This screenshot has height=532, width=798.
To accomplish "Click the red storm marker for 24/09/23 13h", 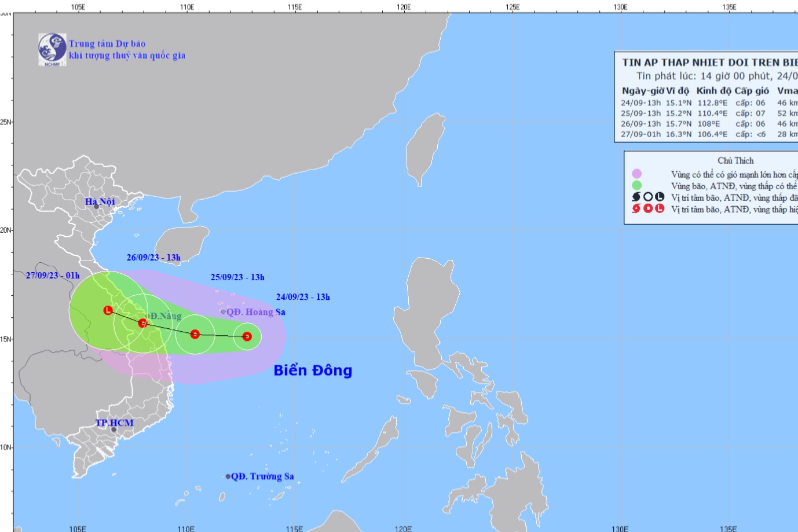I will [247, 336].
